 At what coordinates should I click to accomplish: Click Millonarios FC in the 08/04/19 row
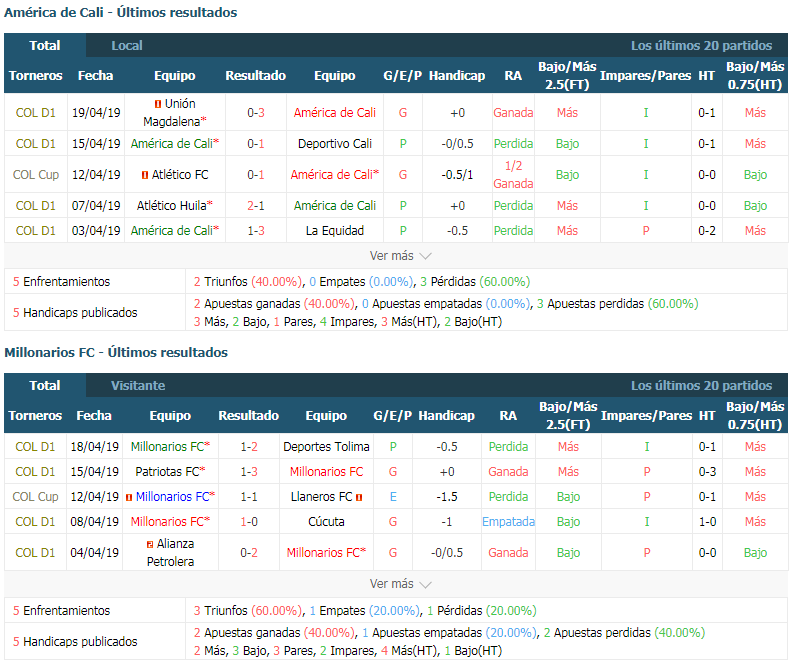pos(167,522)
